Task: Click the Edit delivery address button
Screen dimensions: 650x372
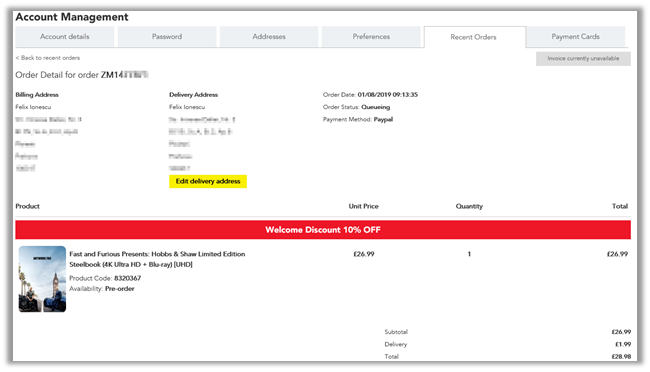Action: [208, 181]
